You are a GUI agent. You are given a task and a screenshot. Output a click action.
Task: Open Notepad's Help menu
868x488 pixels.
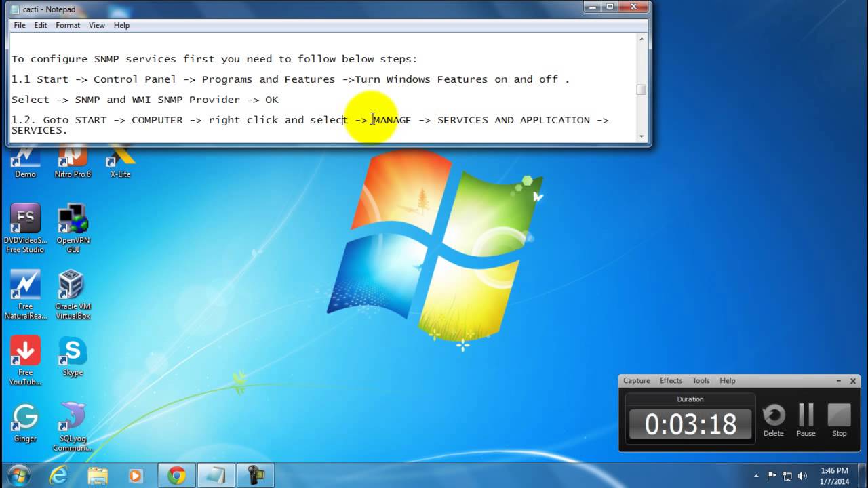pyautogui.click(x=121, y=25)
